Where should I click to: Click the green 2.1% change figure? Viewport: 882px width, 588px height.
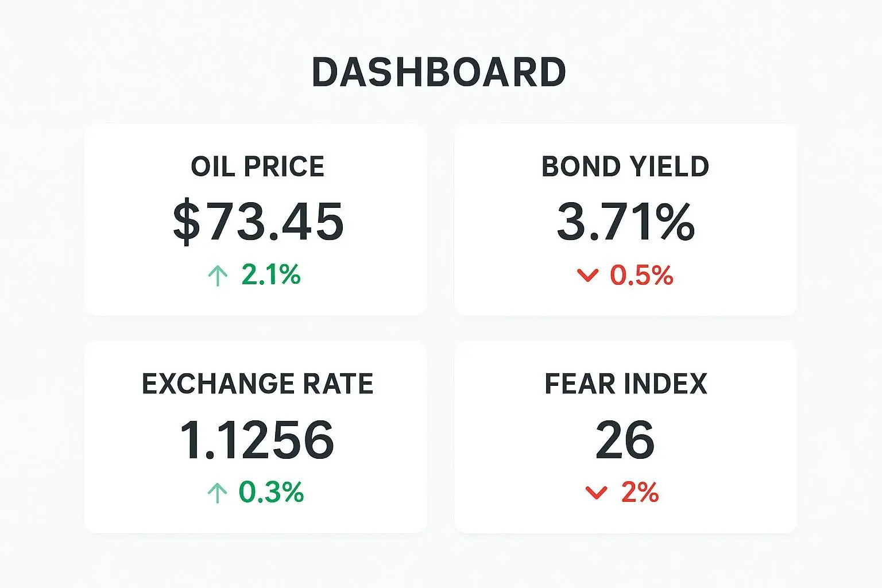271,274
